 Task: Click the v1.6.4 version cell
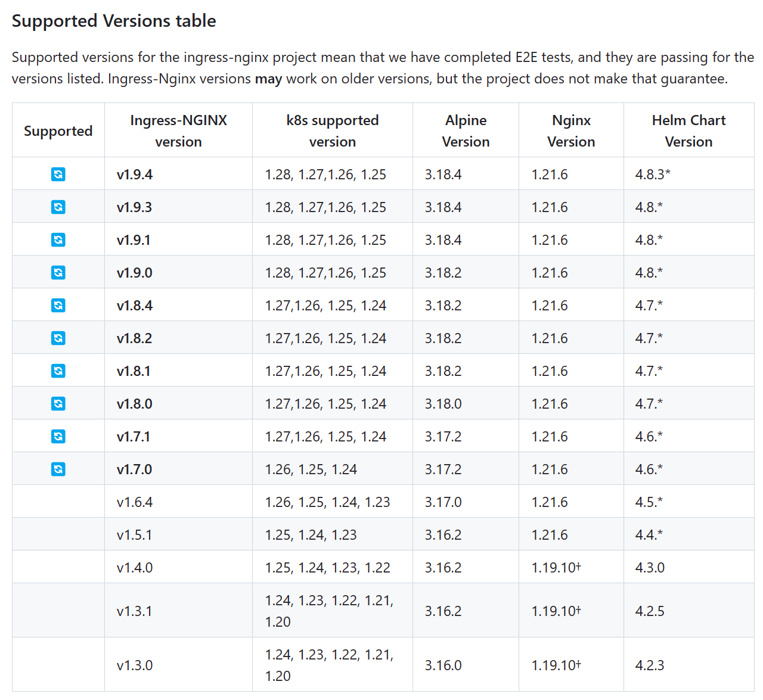click(x=135, y=502)
